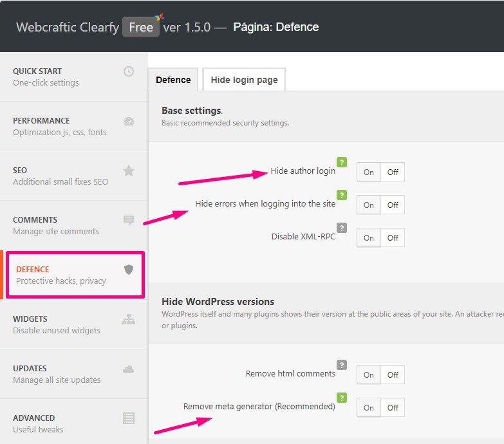The image size is (504, 444).
Task: Switch to the Defence tab
Action: coord(173,80)
